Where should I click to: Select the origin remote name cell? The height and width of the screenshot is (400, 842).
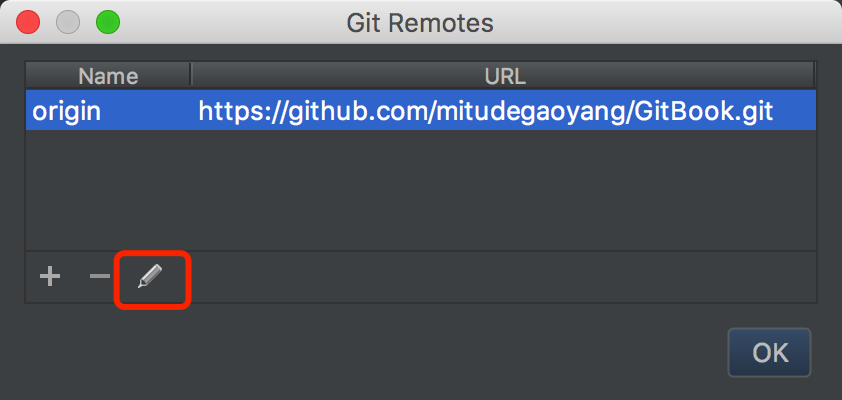67,110
